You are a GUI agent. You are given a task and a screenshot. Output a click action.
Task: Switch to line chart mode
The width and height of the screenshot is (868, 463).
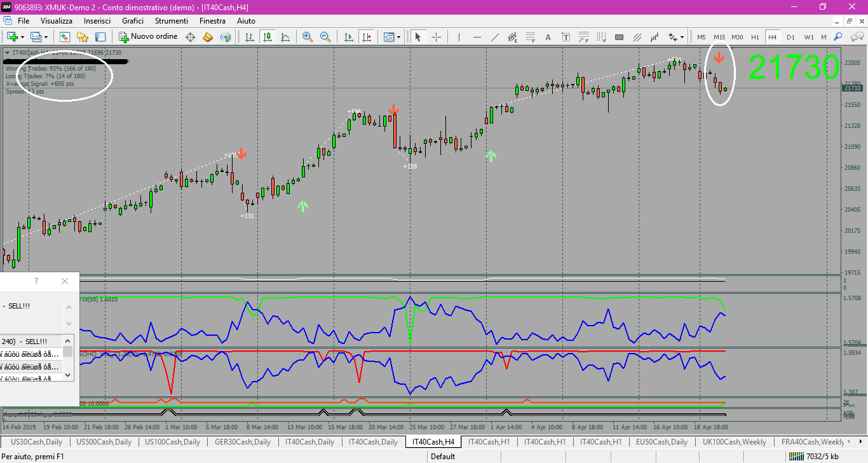click(x=285, y=37)
